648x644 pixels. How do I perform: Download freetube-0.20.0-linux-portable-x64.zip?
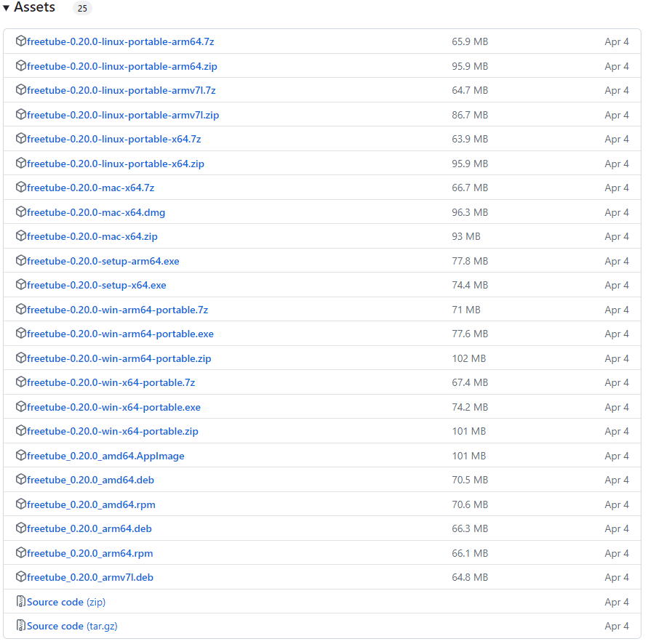[116, 164]
